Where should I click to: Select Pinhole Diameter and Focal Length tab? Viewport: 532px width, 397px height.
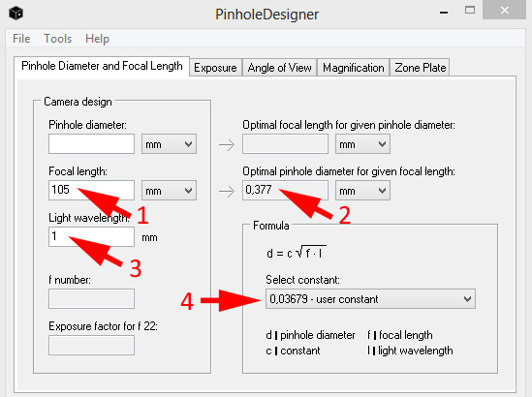tap(102, 66)
